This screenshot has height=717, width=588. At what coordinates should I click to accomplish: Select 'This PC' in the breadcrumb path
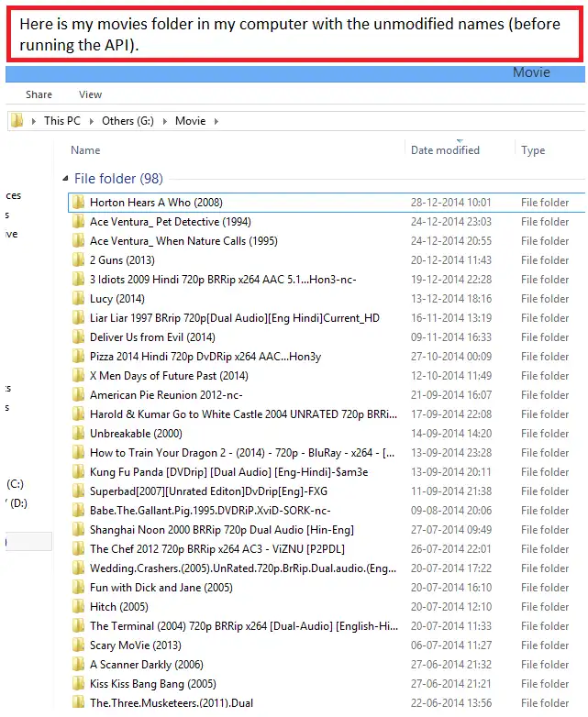point(61,121)
